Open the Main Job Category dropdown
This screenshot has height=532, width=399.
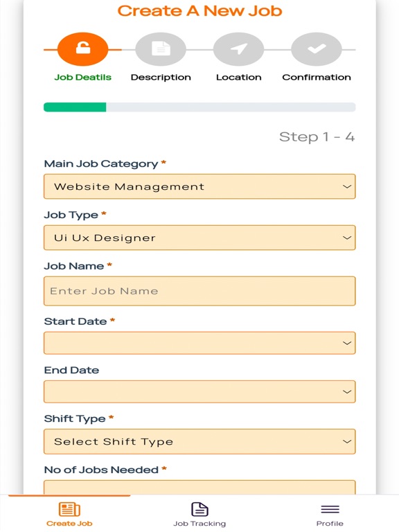click(199, 186)
